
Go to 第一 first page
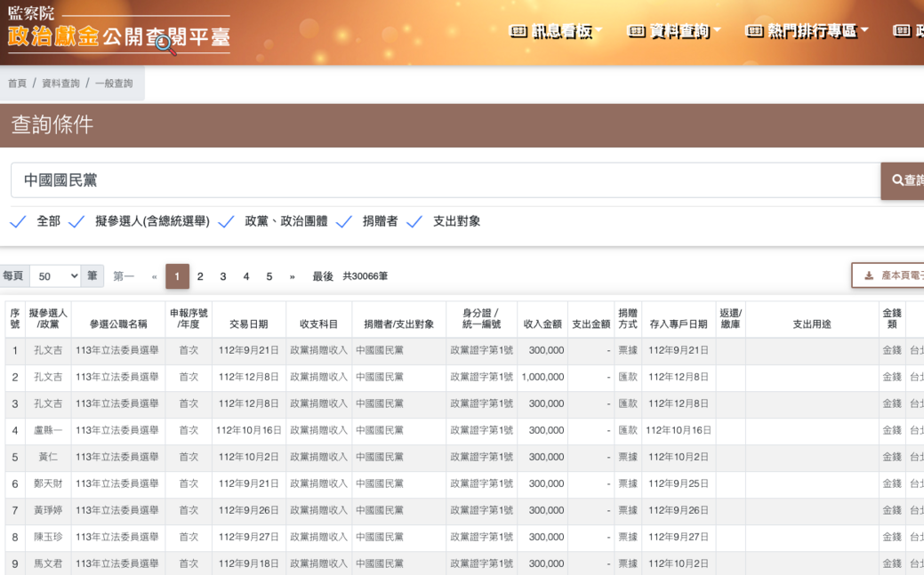(124, 276)
